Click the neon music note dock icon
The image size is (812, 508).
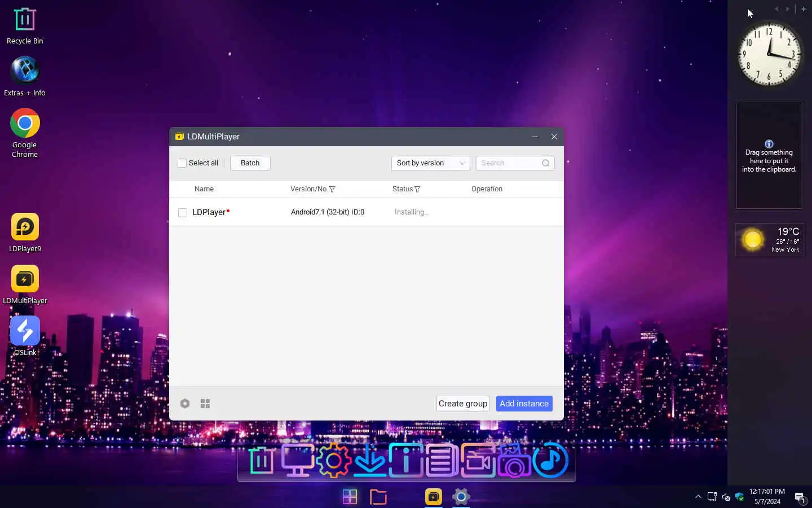click(550, 461)
